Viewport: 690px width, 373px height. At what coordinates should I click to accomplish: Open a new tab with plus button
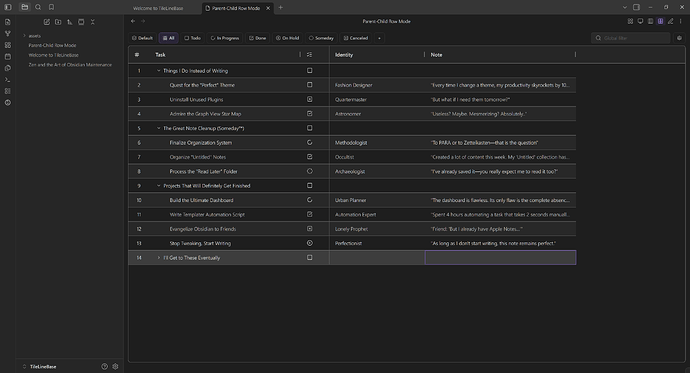[x=280, y=7]
